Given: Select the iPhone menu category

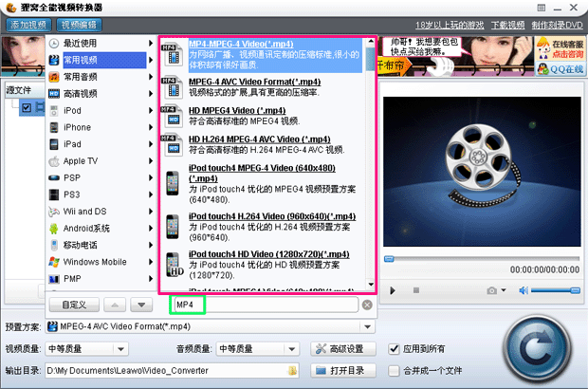Looking at the screenshot, I should pyautogui.click(x=101, y=127).
